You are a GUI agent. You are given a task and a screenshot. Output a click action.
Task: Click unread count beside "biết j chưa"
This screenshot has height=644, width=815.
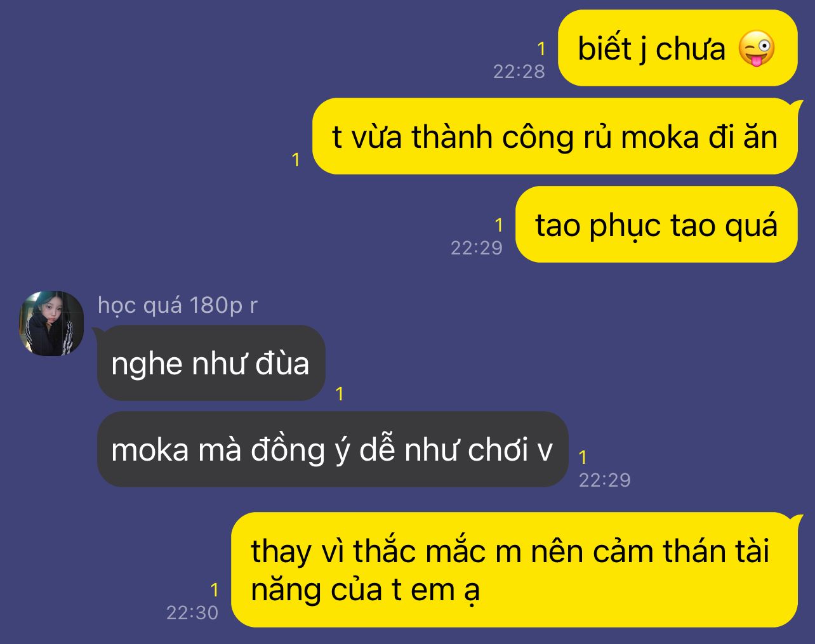[x=541, y=49]
